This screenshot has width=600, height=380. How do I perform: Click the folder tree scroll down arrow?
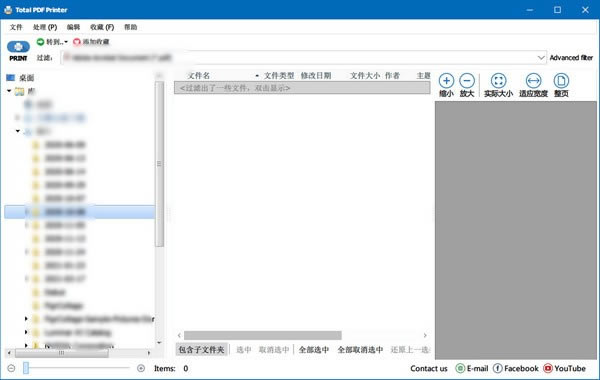[159, 342]
